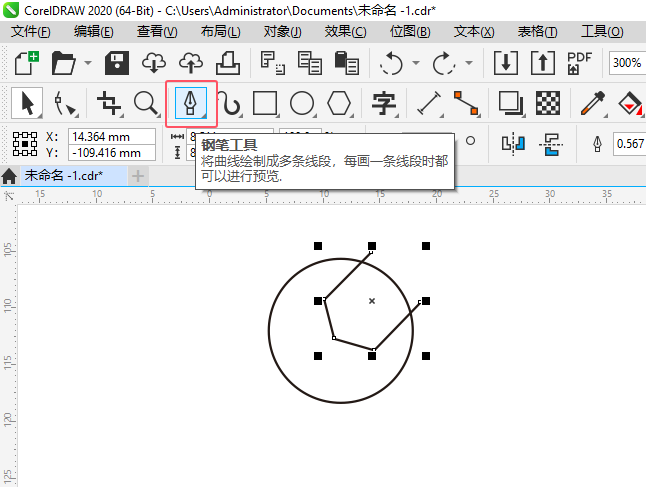Click the object origin reference grid
Image resolution: width=646 pixels, height=487 pixels.
[25, 144]
